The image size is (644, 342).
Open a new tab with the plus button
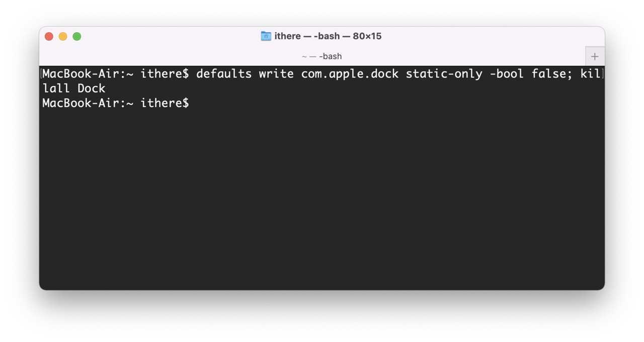[595, 56]
